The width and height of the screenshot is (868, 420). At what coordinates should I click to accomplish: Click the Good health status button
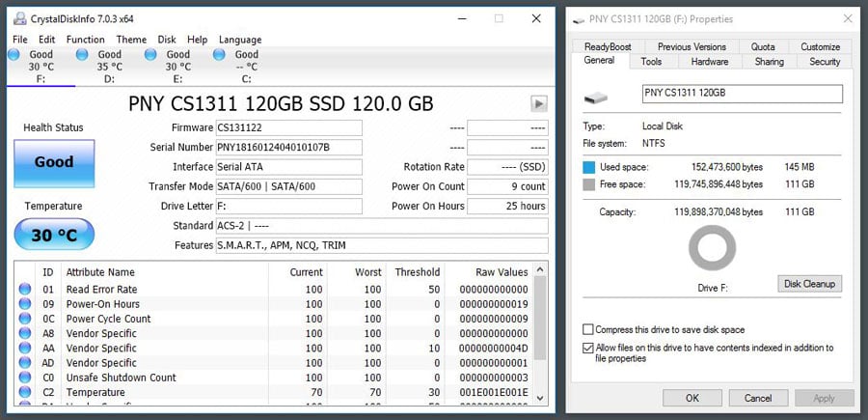click(54, 163)
